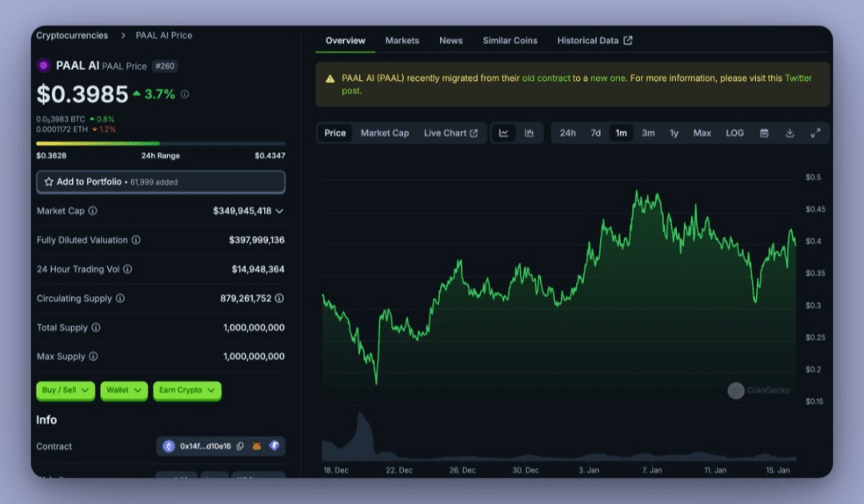Screen dimensions: 864x504
Task: Open Fully Diluted Valuation info icon
Action: 136,240
